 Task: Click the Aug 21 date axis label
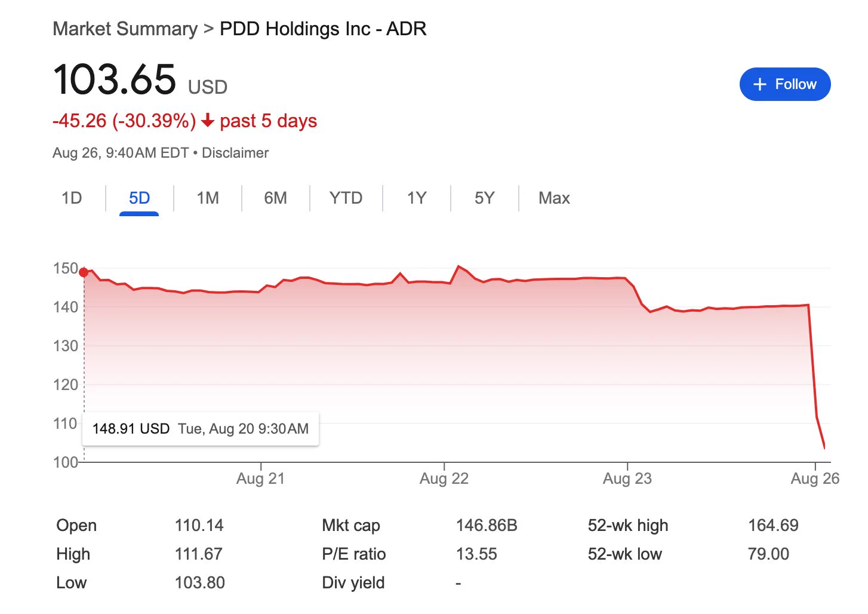tap(260, 478)
